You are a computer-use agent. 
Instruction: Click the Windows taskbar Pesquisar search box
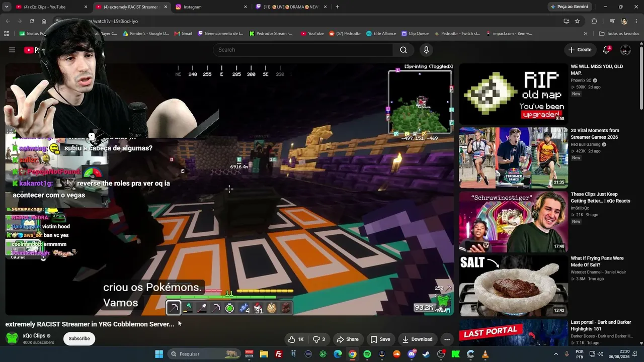(204, 354)
